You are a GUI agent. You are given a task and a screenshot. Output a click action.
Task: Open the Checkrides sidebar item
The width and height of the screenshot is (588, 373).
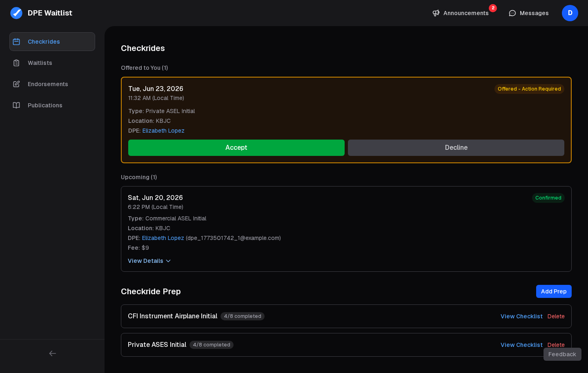(x=52, y=42)
